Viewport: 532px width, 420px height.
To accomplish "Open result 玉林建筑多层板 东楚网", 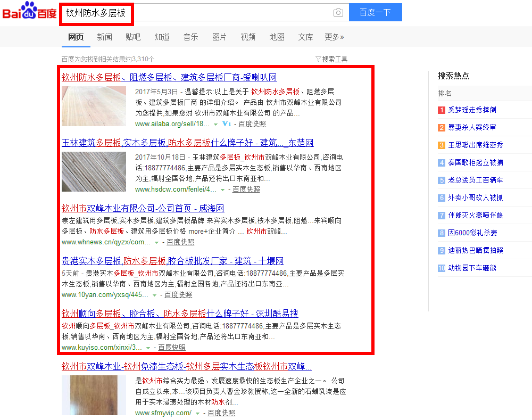I will click(188, 143).
